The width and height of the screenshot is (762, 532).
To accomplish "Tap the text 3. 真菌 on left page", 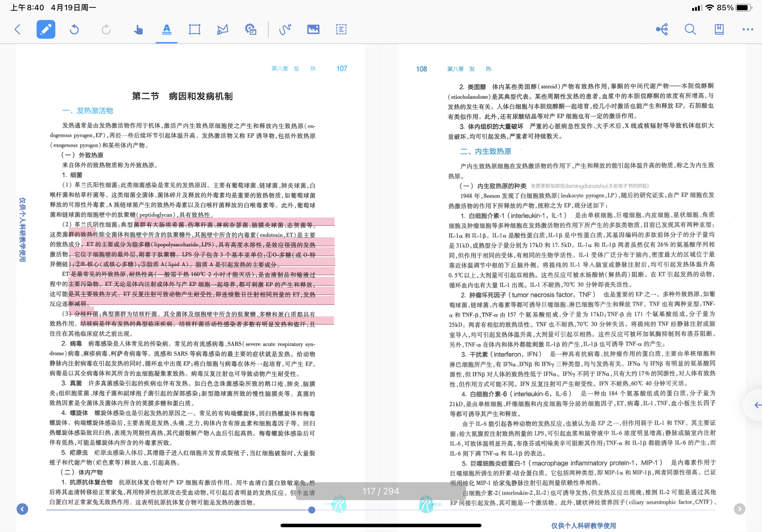I will (x=71, y=383).
